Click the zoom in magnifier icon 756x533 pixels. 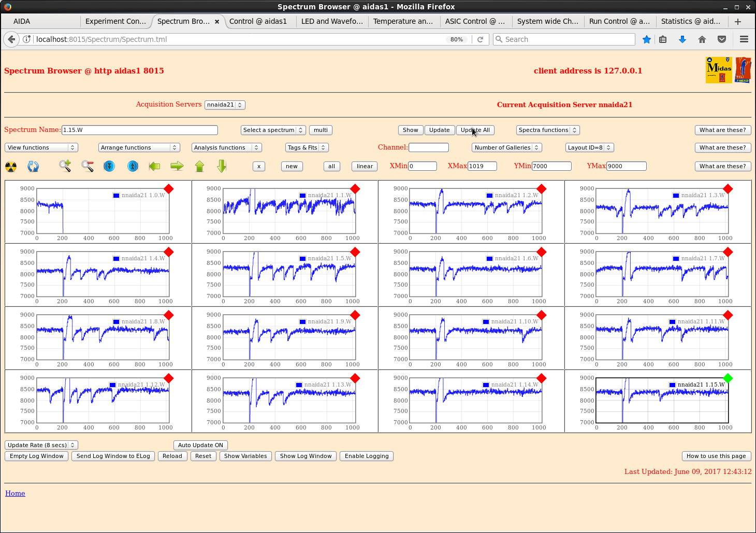point(65,166)
